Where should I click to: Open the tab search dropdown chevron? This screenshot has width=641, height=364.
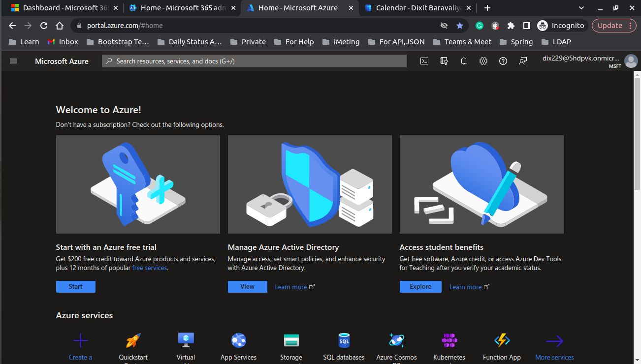(581, 8)
